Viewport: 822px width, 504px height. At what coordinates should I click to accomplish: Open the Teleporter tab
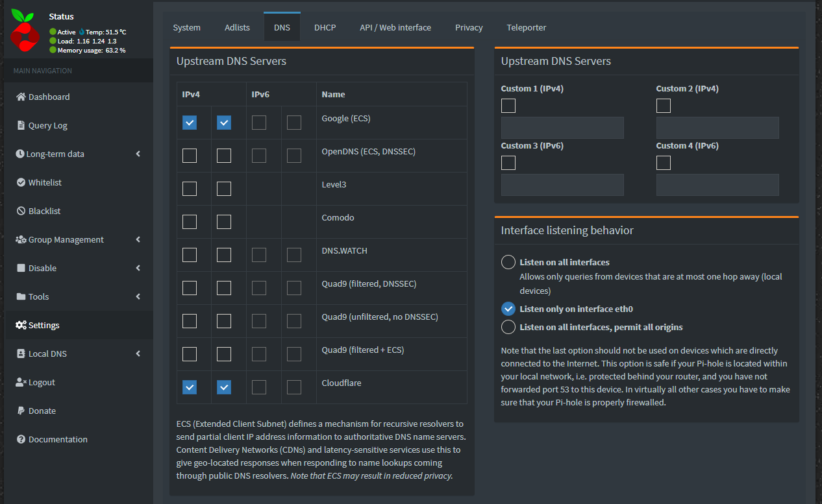click(526, 27)
